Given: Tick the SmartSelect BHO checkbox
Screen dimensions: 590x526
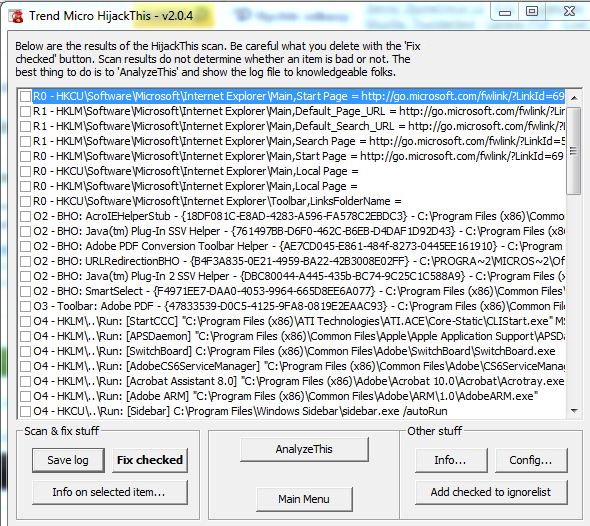Looking at the screenshot, I should (x=25, y=292).
